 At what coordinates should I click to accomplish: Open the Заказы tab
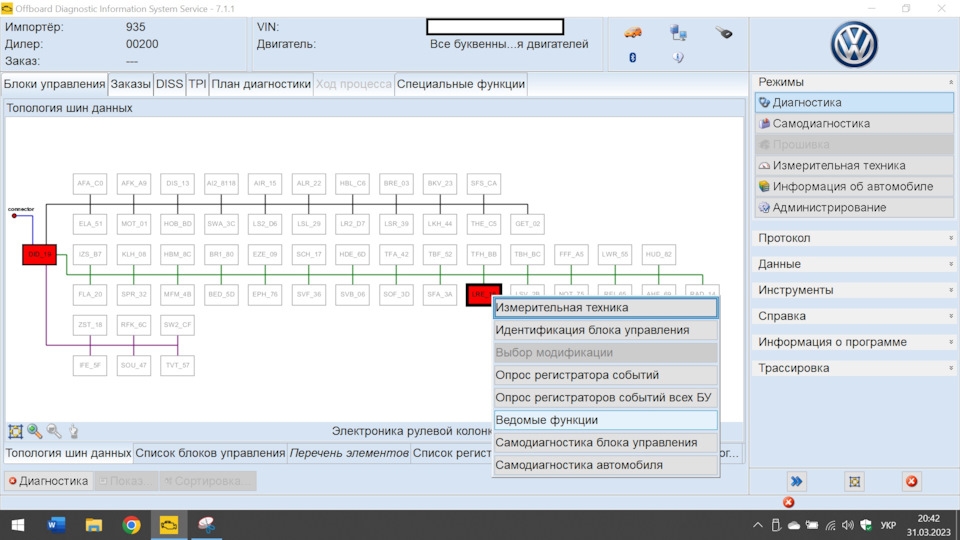click(x=130, y=84)
